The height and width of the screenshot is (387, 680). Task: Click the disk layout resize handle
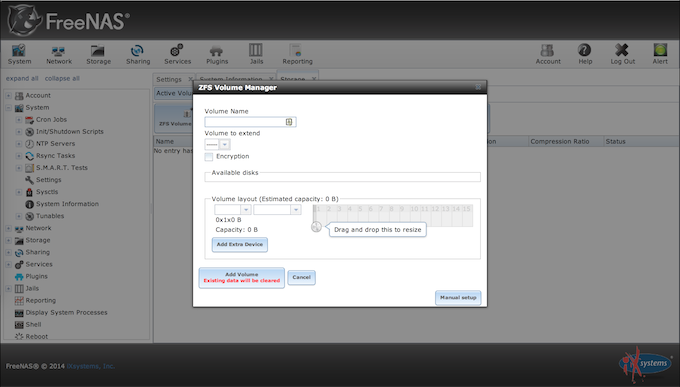[x=316, y=226]
